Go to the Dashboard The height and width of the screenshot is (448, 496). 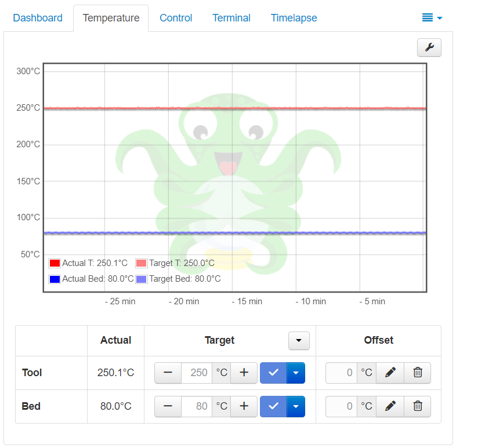(38, 18)
